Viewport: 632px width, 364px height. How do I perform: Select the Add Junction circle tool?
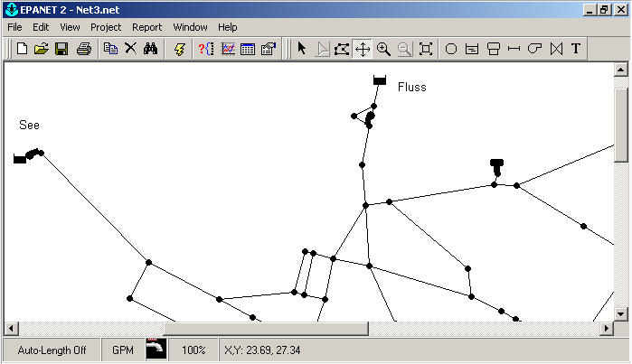point(451,49)
